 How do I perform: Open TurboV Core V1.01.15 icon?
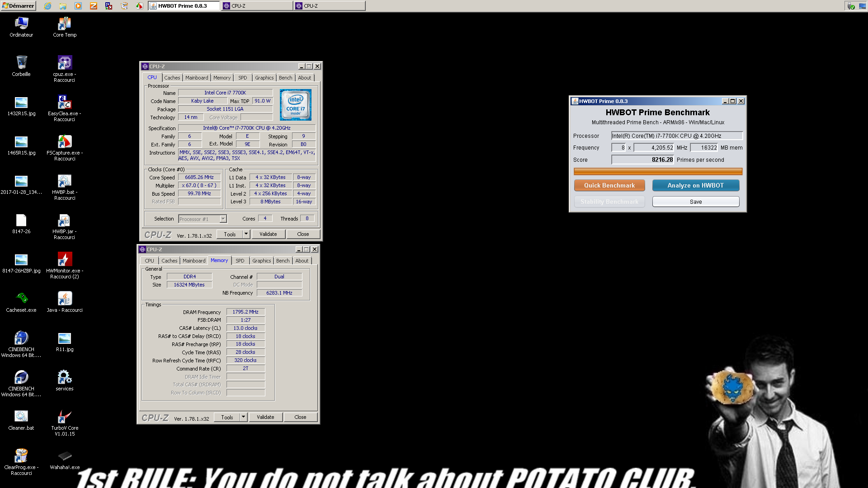tap(65, 422)
